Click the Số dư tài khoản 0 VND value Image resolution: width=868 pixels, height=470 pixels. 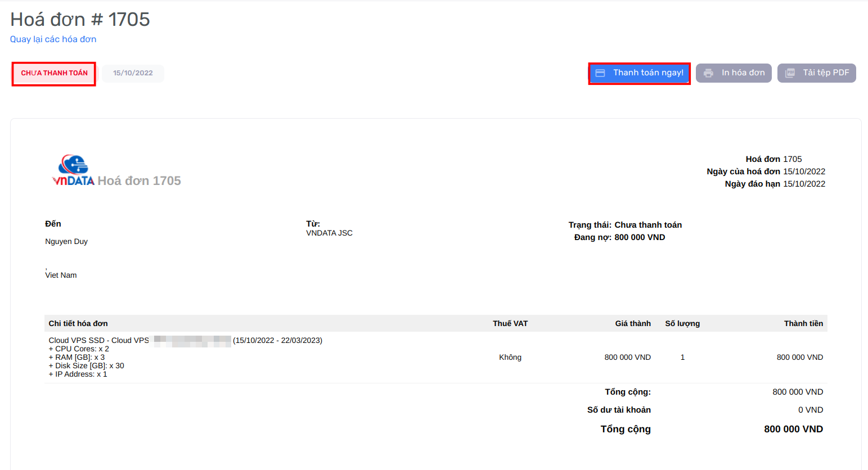[x=810, y=410]
